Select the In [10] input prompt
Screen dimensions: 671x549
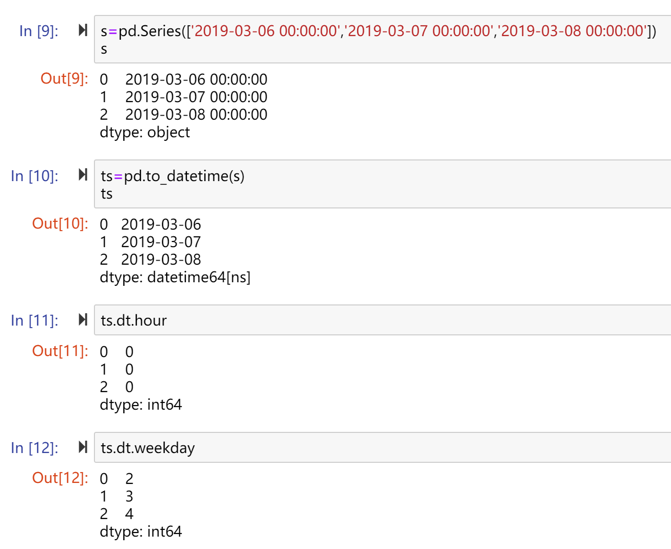[x=34, y=176]
